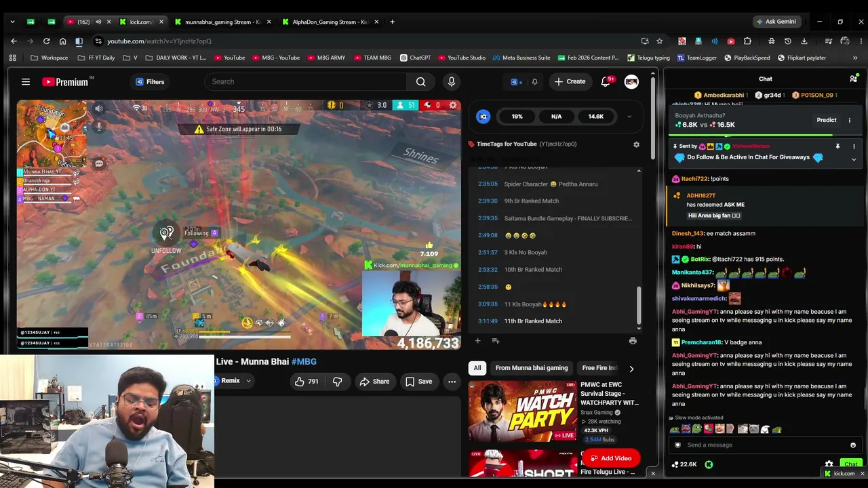Show hidden bookmarks with the double chevron

click(x=855, y=58)
